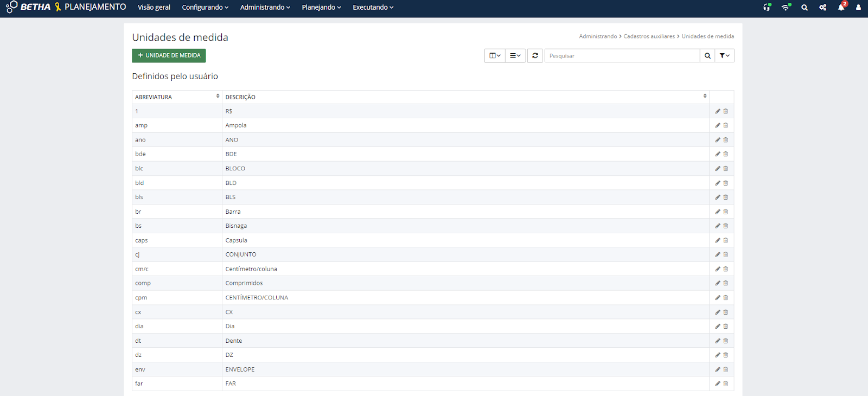This screenshot has height=396, width=868.
Task: Open the settings gears icon in top bar
Action: pyautogui.click(x=823, y=8)
